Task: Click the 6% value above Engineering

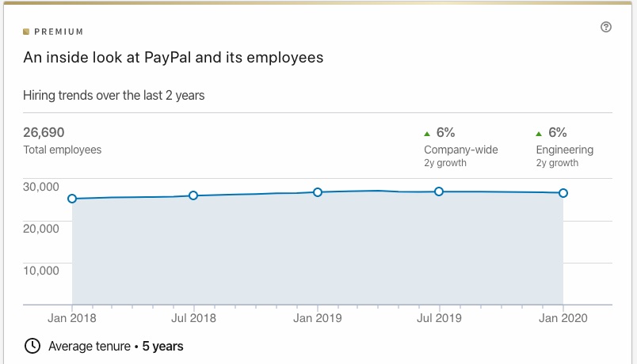Action: (558, 132)
